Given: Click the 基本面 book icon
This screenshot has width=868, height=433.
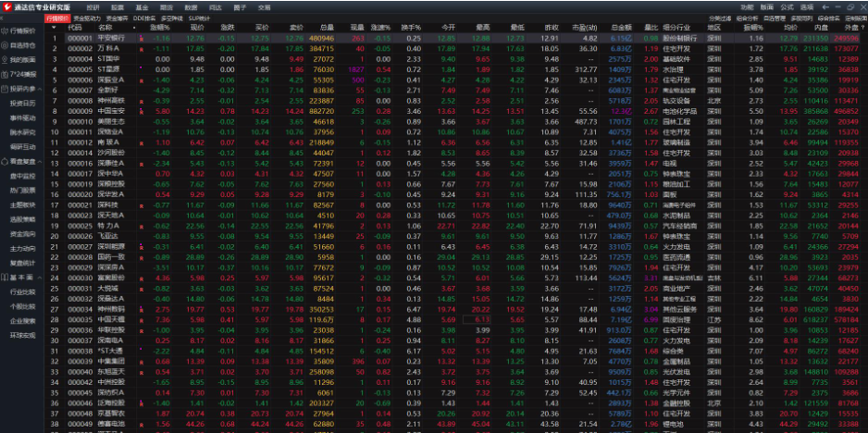Looking at the screenshot, I should [5, 277].
